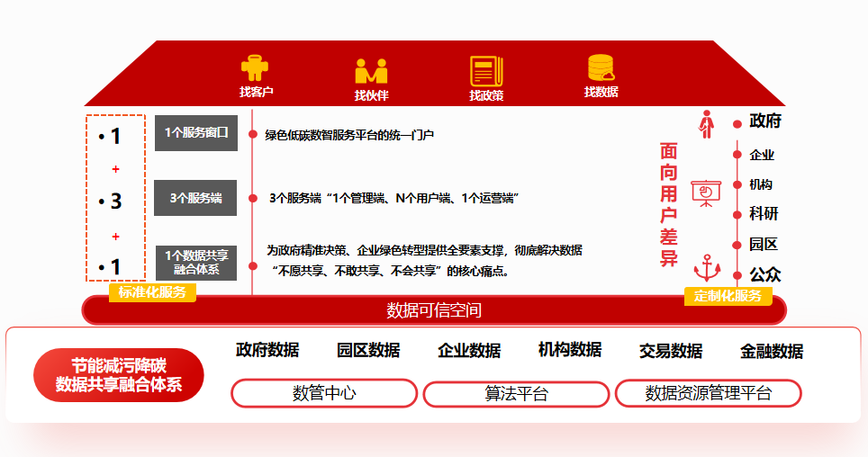
Task: Click the 节能减污降碳 red rounded button
Action: 119,375
